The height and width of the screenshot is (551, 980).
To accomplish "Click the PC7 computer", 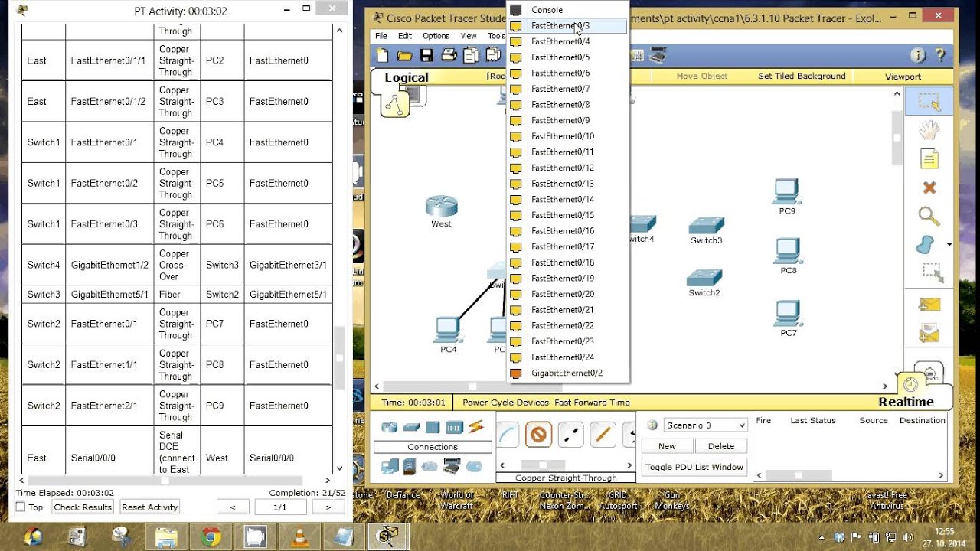I will tap(788, 314).
